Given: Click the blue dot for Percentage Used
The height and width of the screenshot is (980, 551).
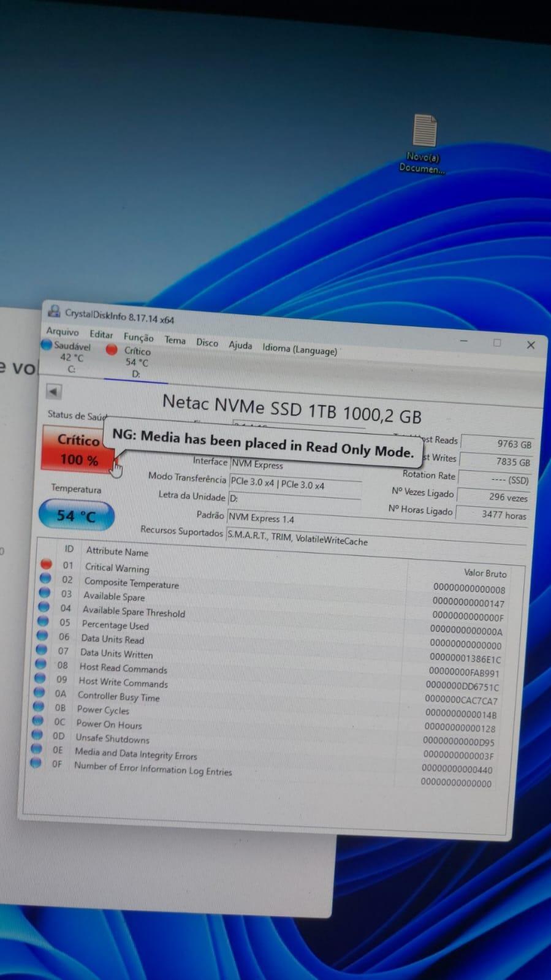Looking at the screenshot, I should (x=43, y=620).
